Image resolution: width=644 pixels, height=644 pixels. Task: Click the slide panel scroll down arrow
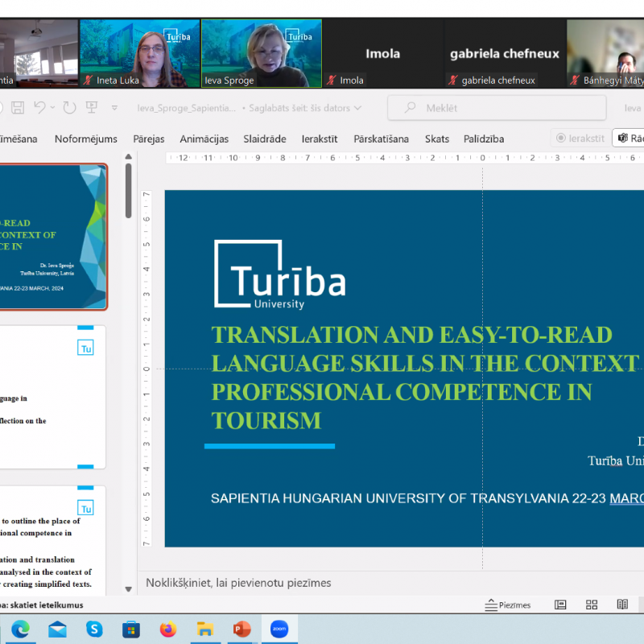click(x=129, y=589)
